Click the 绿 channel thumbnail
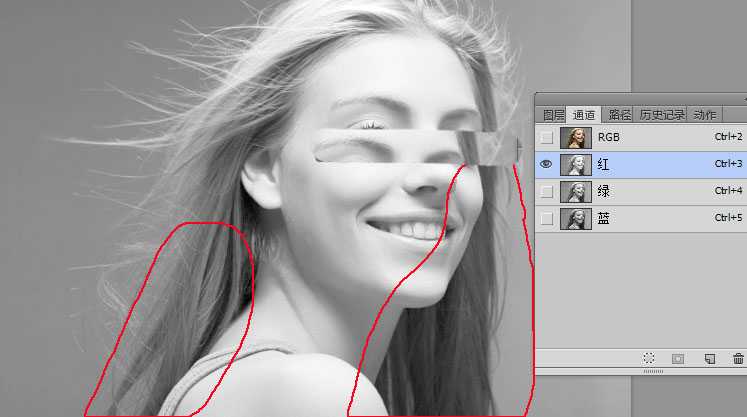The image size is (747, 417). [574, 191]
